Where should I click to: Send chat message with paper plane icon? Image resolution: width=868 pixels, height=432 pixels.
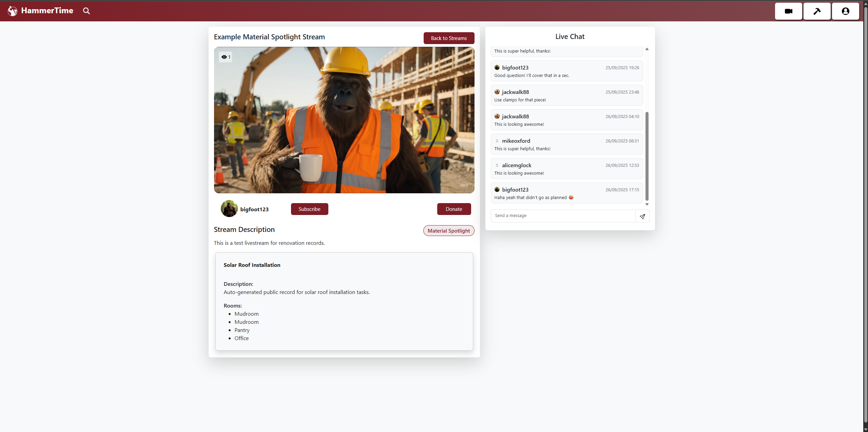pyautogui.click(x=642, y=216)
